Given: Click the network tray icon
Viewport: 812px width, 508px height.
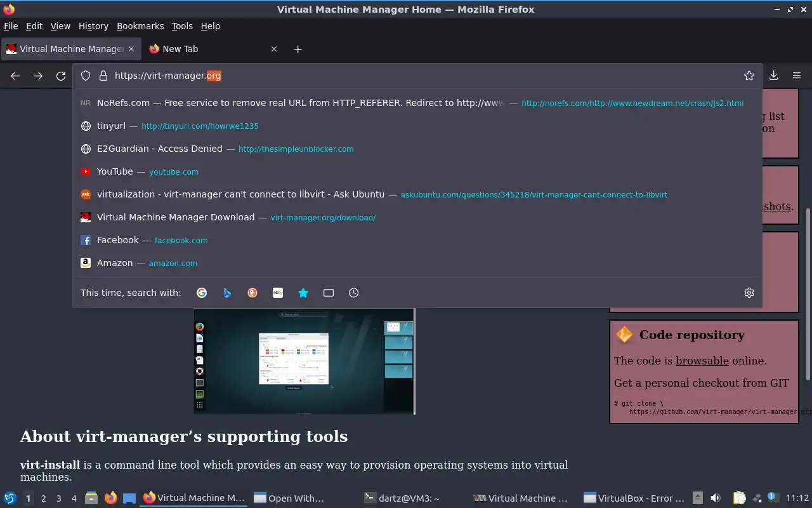Looking at the screenshot, I should coord(757,498).
